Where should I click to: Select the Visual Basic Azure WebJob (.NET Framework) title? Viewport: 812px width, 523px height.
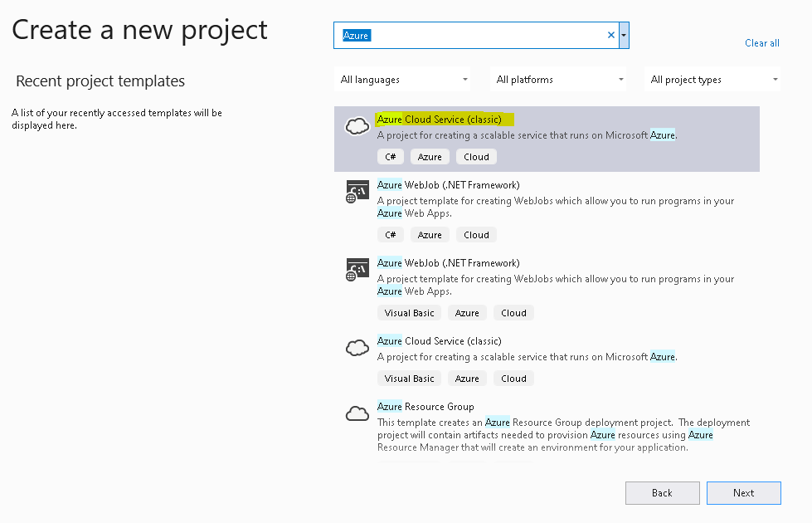click(449, 263)
